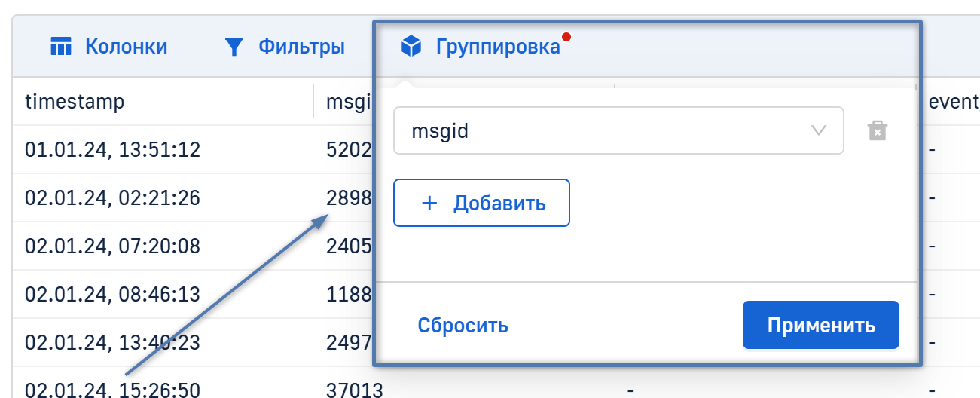Click the Колонки table columns icon
980x398 pixels.
(x=60, y=47)
